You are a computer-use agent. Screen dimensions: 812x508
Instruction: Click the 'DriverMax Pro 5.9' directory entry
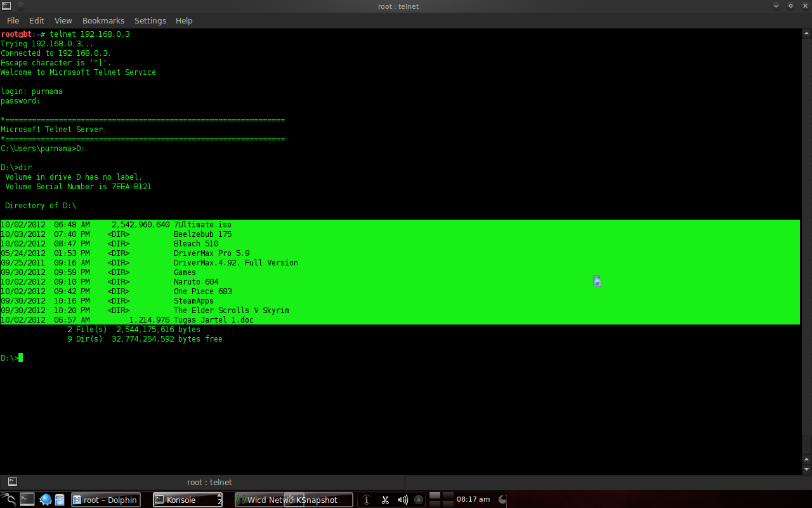click(211, 253)
